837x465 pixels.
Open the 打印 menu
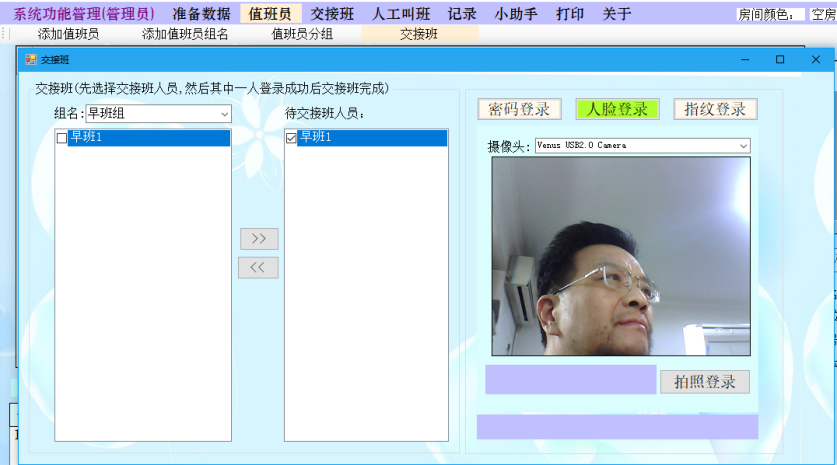click(x=570, y=14)
